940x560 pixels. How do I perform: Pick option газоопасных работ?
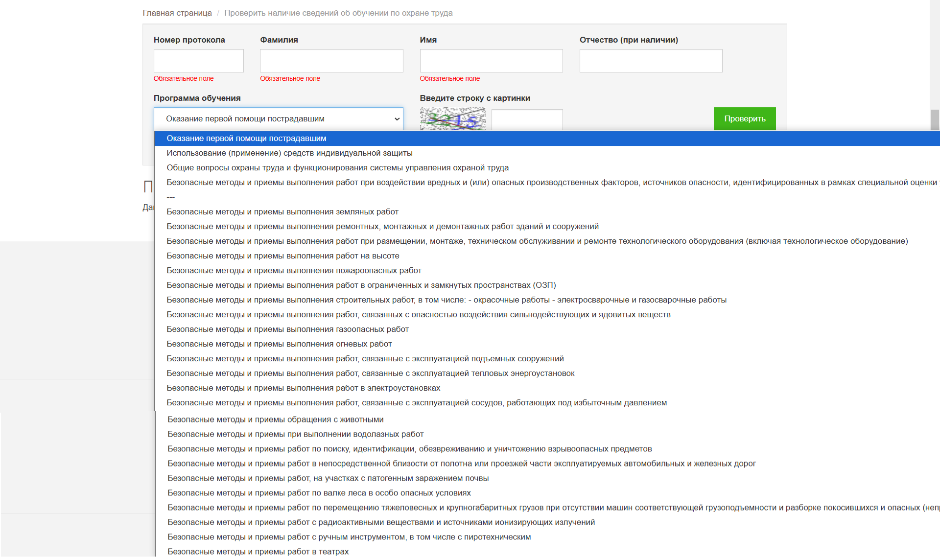(x=287, y=329)
